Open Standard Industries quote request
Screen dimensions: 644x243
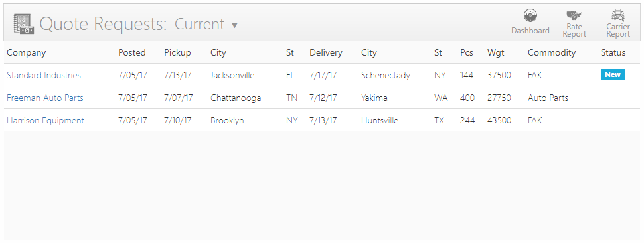pos(44,75)
